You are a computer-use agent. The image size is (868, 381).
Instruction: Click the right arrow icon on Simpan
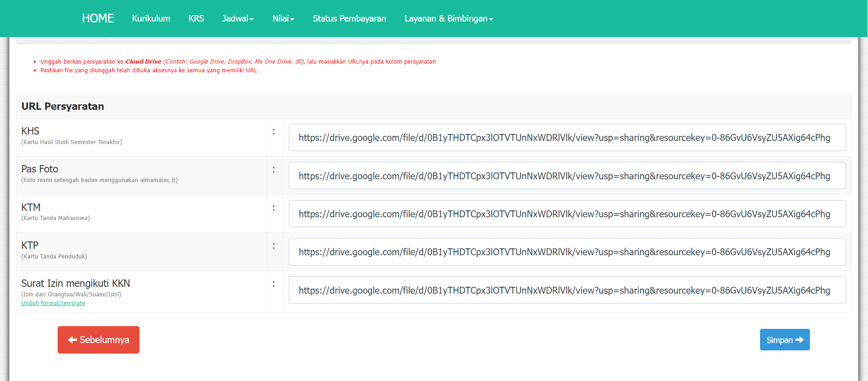tap(799, 340)
